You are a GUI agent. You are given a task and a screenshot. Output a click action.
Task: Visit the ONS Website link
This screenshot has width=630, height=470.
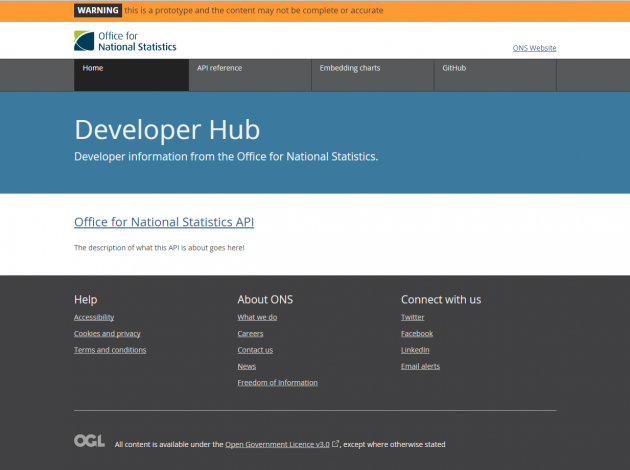(534, 48)
